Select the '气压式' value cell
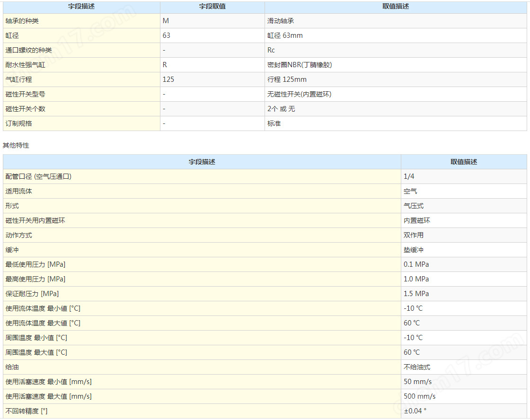 click(x=464, y=206)
